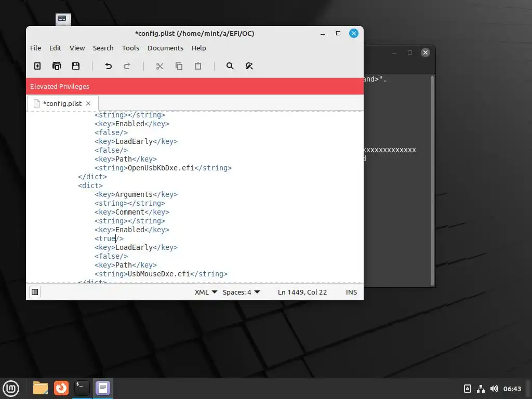This screenshot has width=532, height=399.
Task: Copy selection using the toolbar icon
Action: [179, 66]
